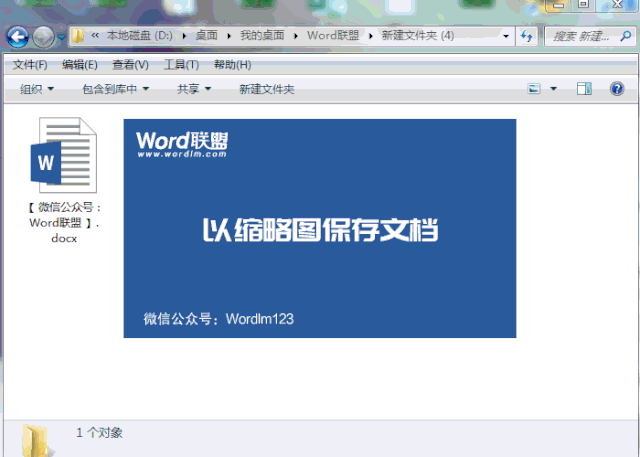Screen dimensions: 640x457
Task: Select 我的桌面 in address path
Action: pyautogui.click(x=262, y=35)
